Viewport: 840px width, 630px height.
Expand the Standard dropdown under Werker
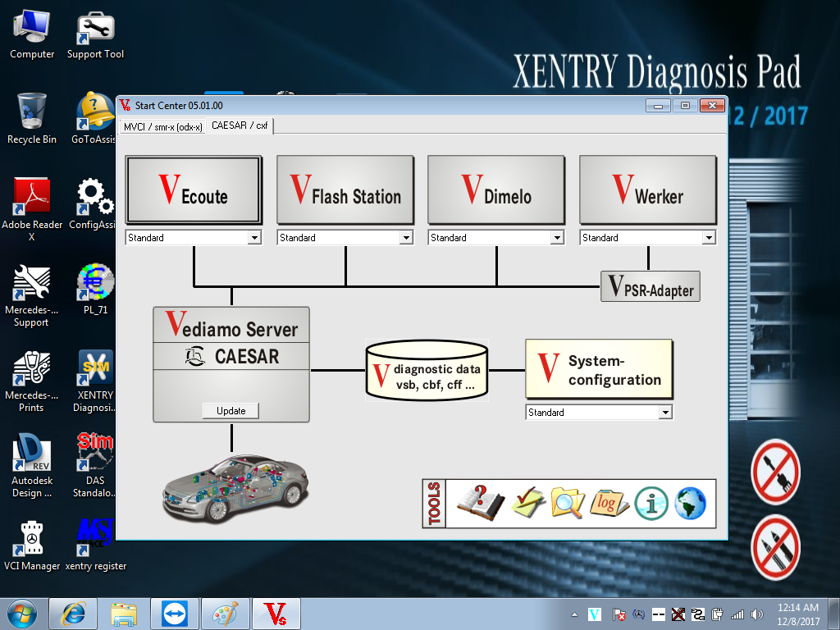point(710,237)
